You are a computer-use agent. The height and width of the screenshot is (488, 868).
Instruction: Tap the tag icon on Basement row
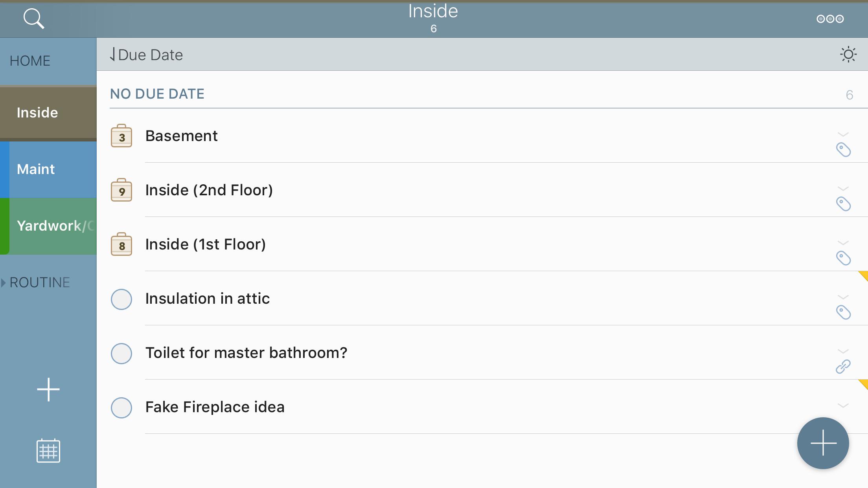[x=843, y=150]
